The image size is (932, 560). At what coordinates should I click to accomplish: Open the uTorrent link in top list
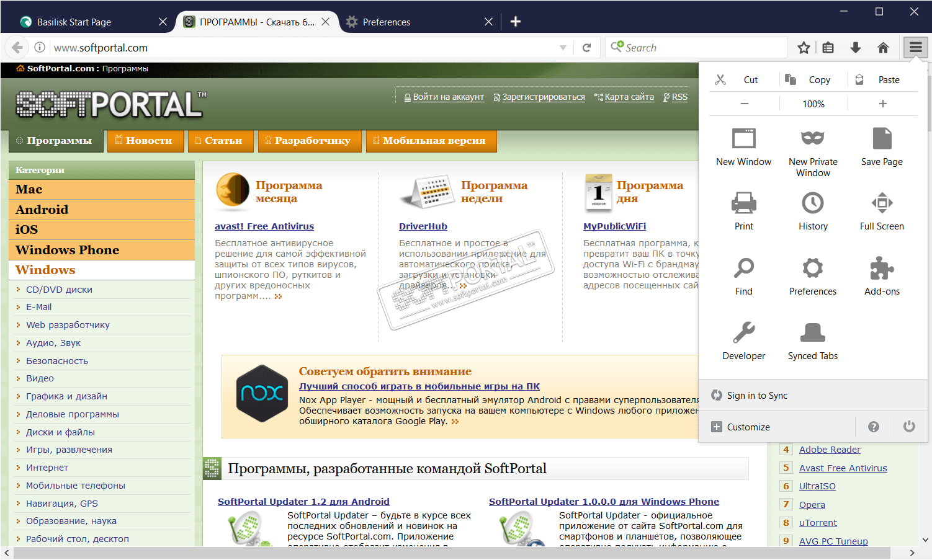pos(818,523)
